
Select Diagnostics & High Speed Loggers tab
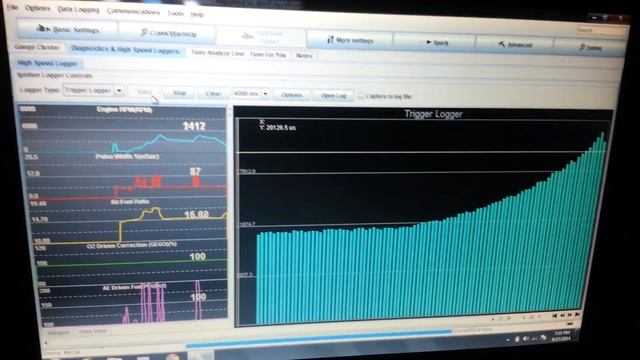click(x=125, y=50)
